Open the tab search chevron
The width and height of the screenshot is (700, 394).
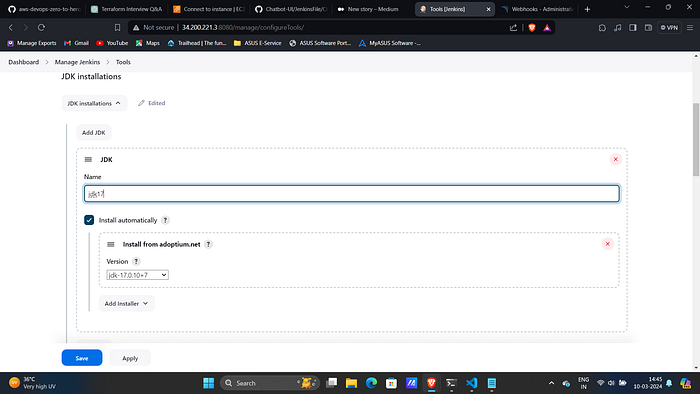[626, 8]
